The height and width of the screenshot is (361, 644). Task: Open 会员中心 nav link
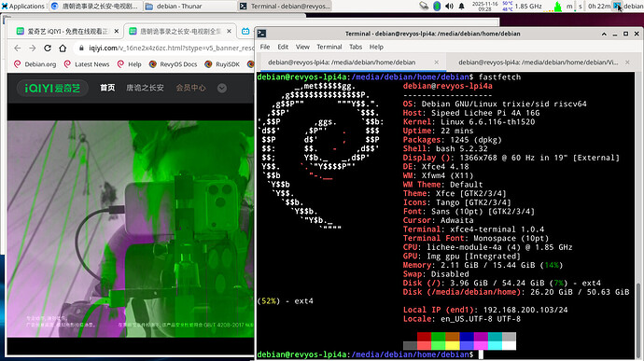pyautogui.click(x=191, y=88)
